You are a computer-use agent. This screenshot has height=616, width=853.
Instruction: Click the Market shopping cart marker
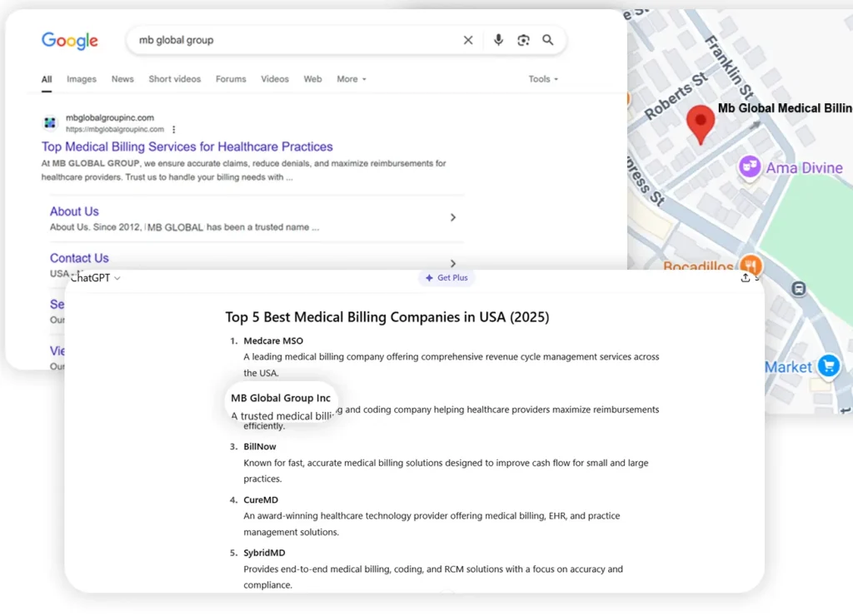pyautogui.click(x=829, y=366)
